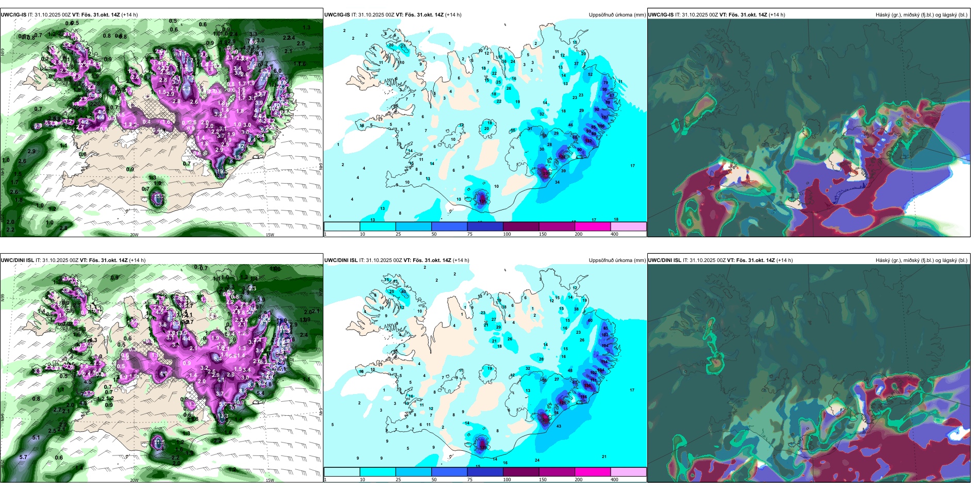Click the above-400 mm swatch in the UWC/DINI ISL legend

(629, 472)
